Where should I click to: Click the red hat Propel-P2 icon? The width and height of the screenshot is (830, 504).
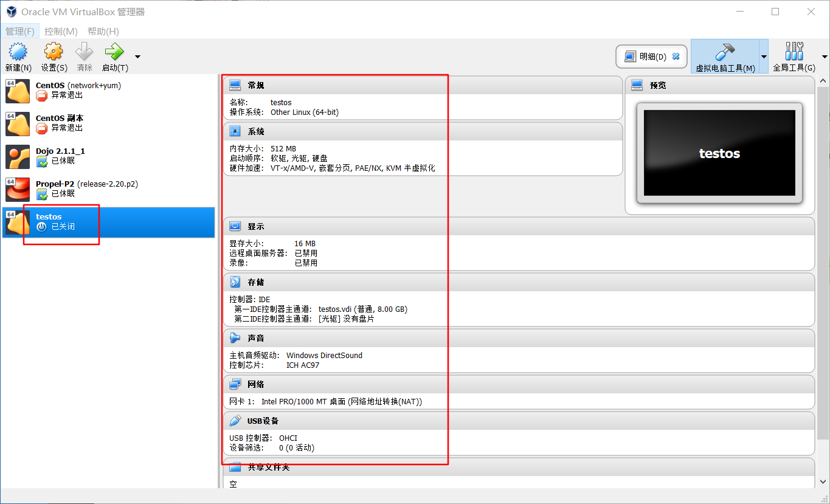[x=18, y=190]
